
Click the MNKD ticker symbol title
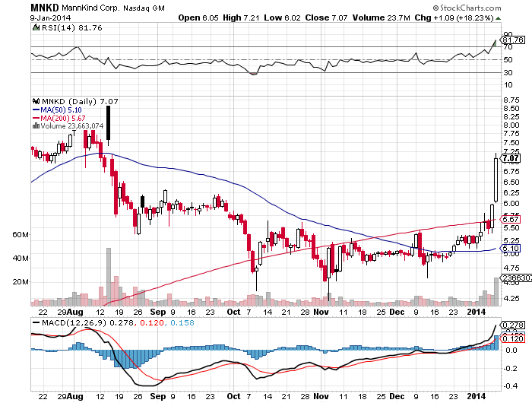click(x=45, y=8)
